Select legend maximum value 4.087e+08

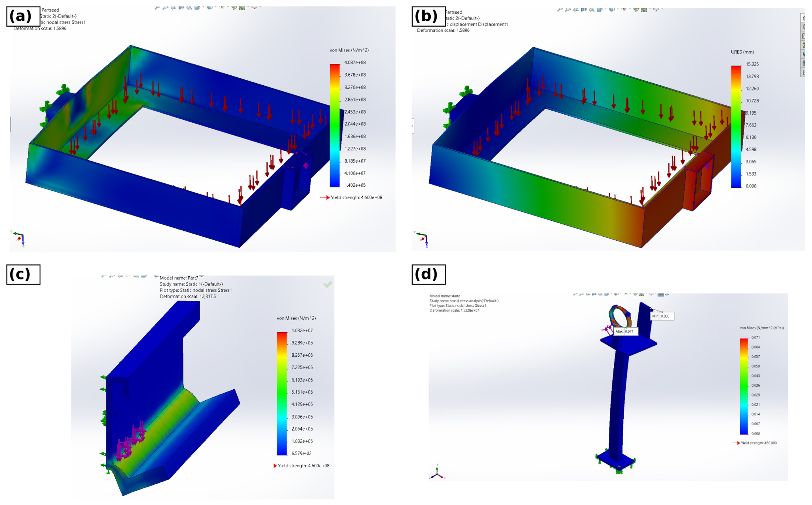[x=355, y=62]
